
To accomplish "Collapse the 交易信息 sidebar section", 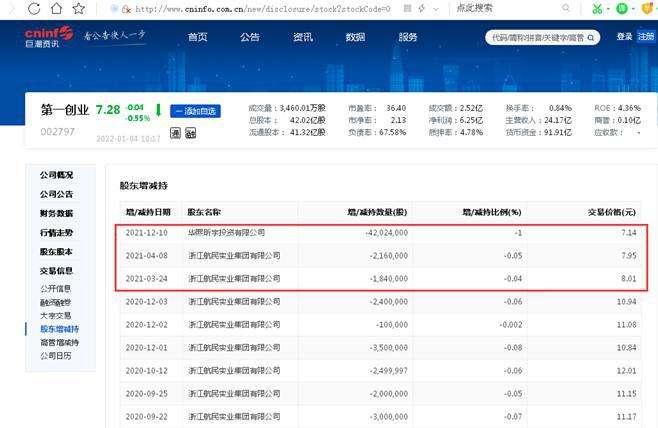I will tap(56, 270).
